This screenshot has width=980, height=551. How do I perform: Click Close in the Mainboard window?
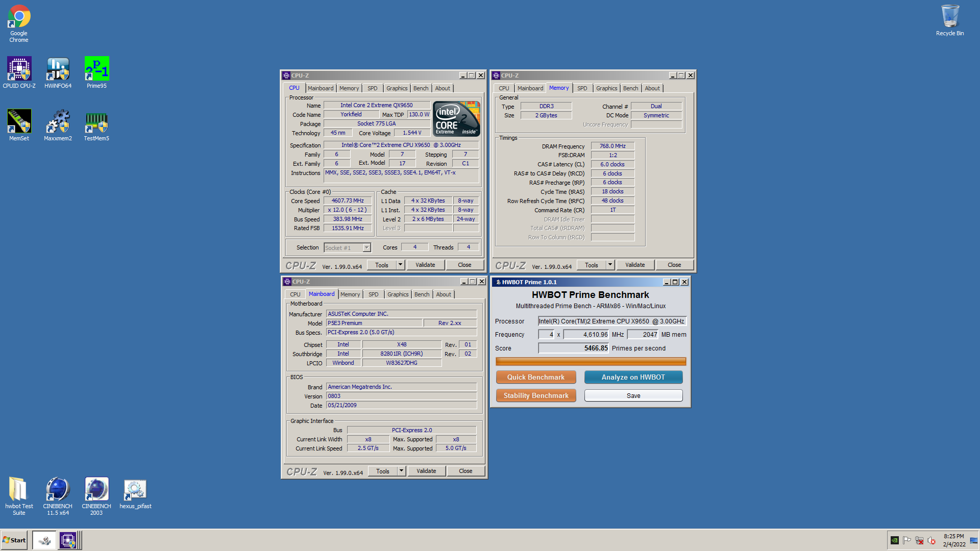pos(465,471)
